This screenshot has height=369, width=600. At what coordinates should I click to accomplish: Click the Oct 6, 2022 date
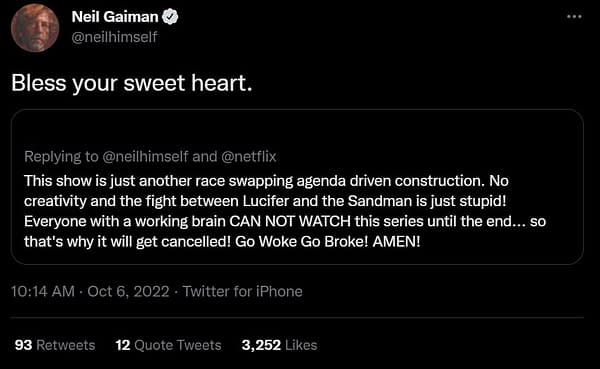(128, 291)
